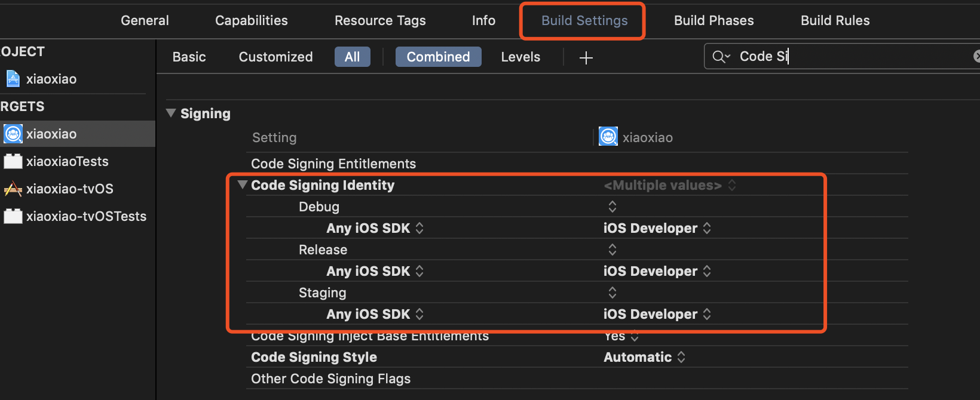Switch to the Capabilities tab

click(252, 20)
